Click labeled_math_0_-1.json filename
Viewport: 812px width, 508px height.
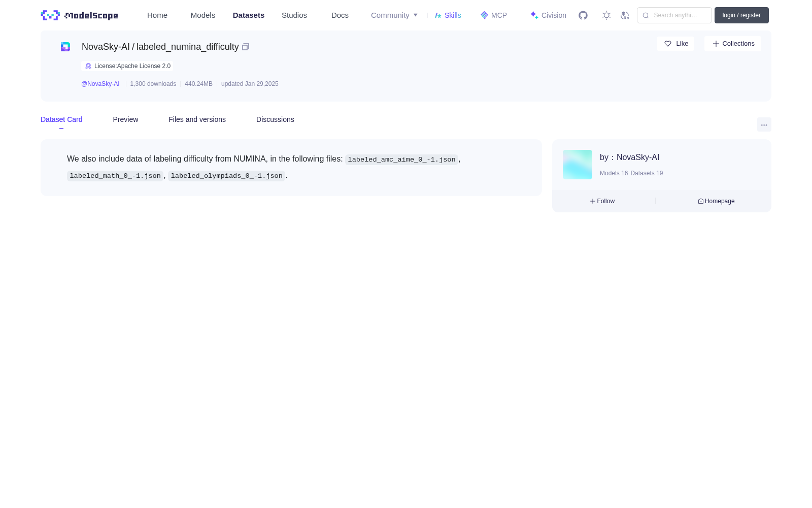point(115,176)
